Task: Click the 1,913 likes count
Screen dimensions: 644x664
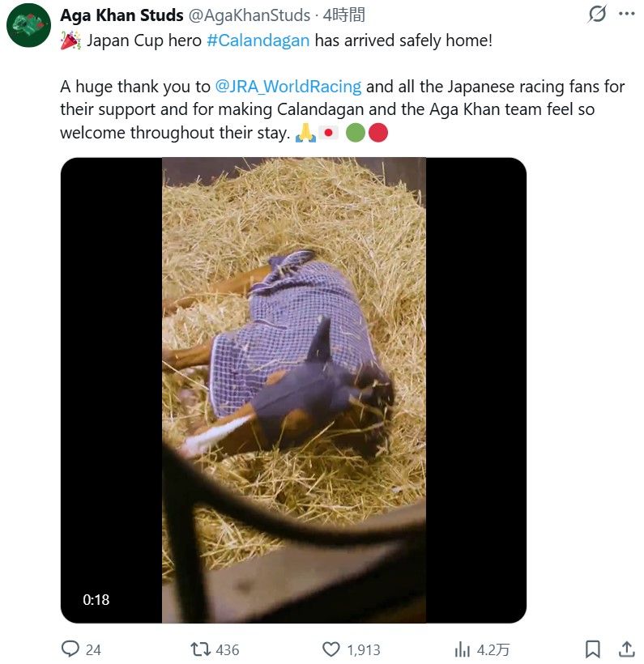Action: tap(364, 649)
